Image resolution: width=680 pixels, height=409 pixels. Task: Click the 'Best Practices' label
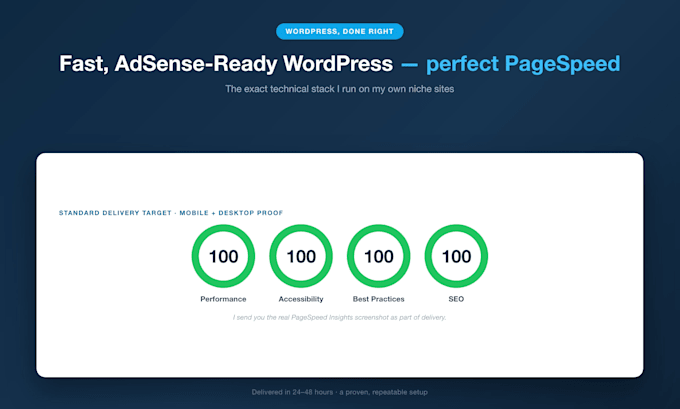tap(379, 299)
